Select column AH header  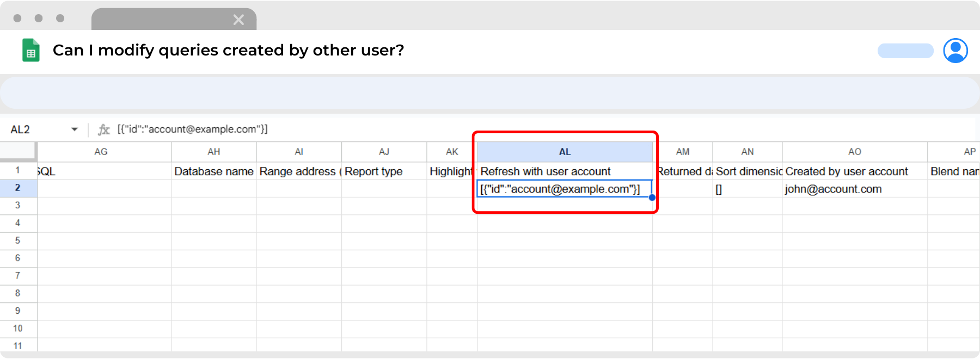(214, 152)
